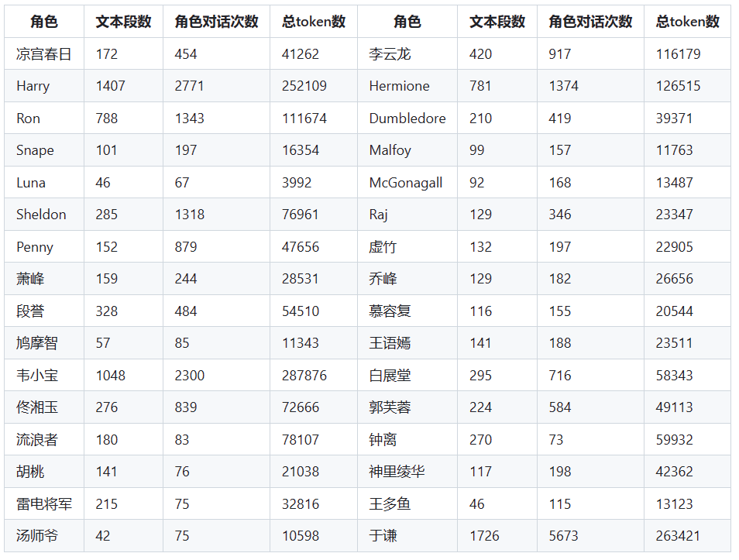Click Ron's token total 111674

(304, 118)
